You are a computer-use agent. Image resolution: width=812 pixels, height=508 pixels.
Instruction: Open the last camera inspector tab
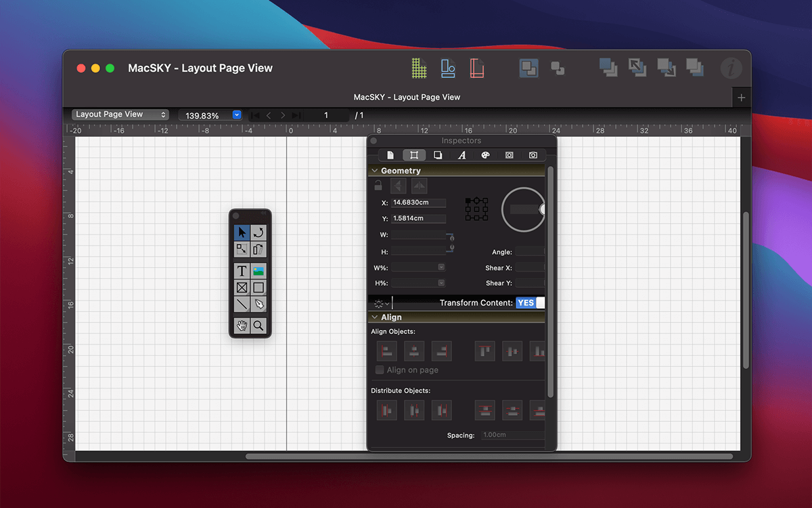(533, 155)
